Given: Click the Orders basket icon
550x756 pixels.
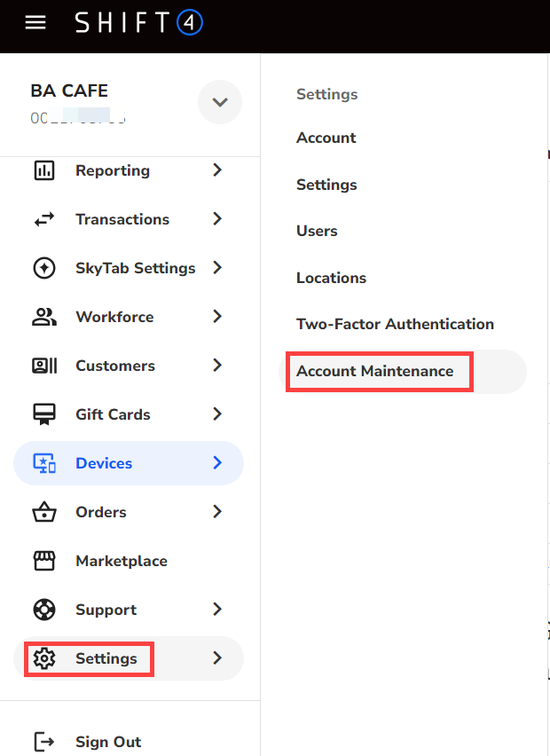Looking at the screenshot, I should [43, 512].
